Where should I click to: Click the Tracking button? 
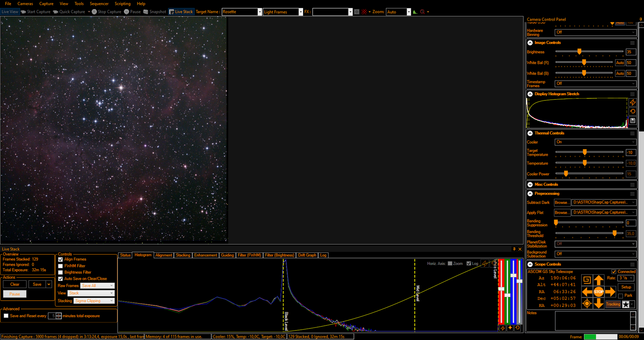pos(613,304)
